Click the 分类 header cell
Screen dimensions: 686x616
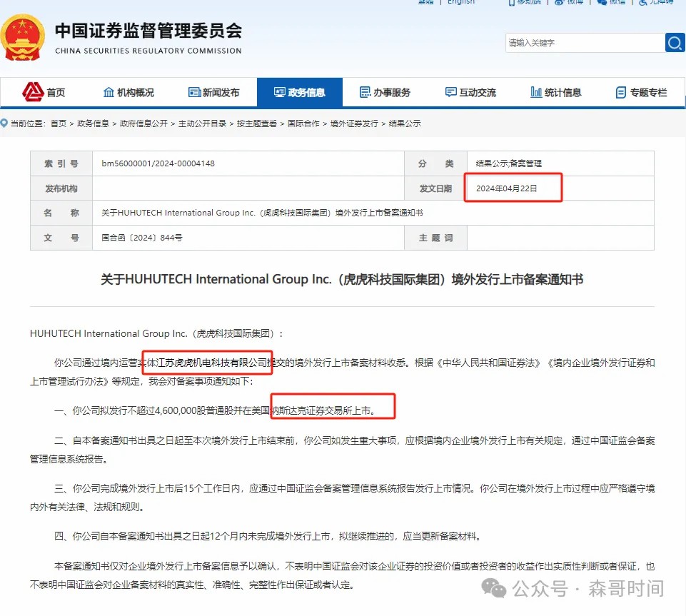click(x=435, y=163)
